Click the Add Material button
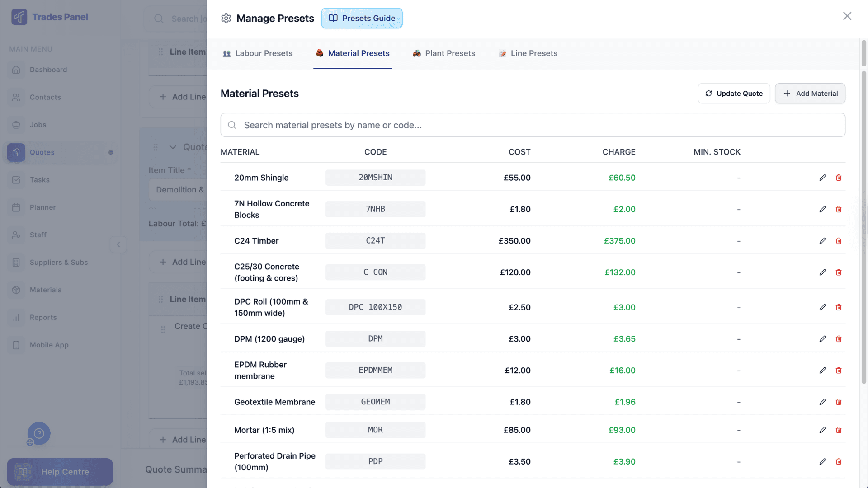This screenshot has height=488, width=868. pyautogui.click(x=810, y=93)
